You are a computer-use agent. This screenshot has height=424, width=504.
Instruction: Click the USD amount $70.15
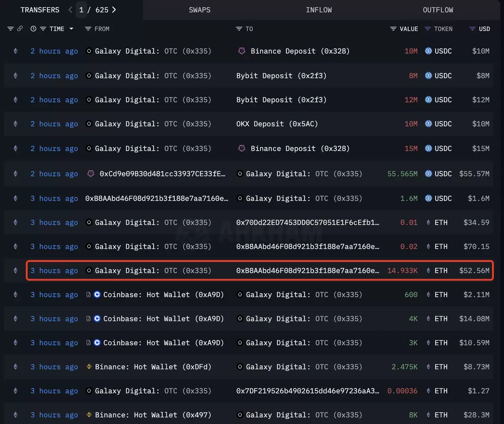point(476,246)
